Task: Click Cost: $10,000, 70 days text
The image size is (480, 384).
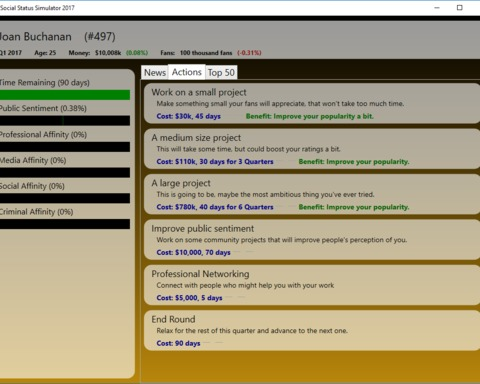Action: pyautogui.click(x=193, y=252)
